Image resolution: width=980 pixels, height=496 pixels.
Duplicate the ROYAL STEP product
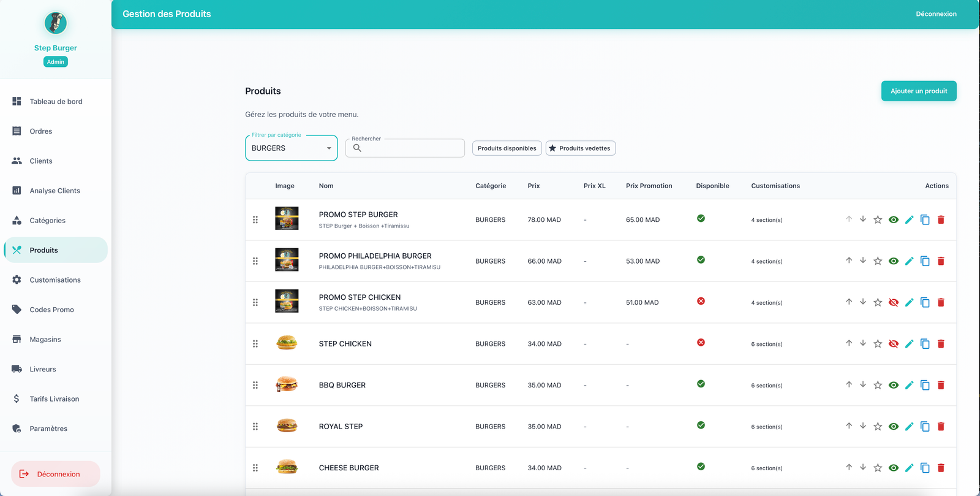925,427
